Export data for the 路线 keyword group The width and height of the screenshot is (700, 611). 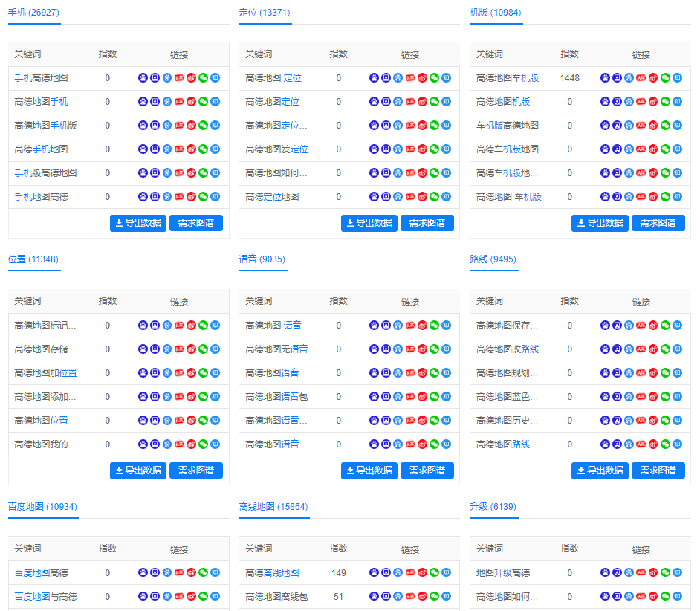coord(600,471)
